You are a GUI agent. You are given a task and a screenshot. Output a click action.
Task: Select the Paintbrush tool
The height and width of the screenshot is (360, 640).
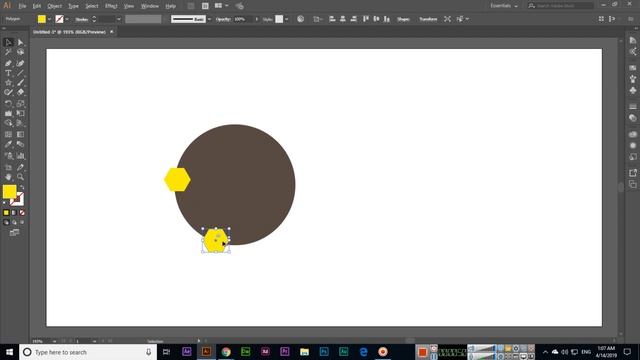[x=20, y=83]
